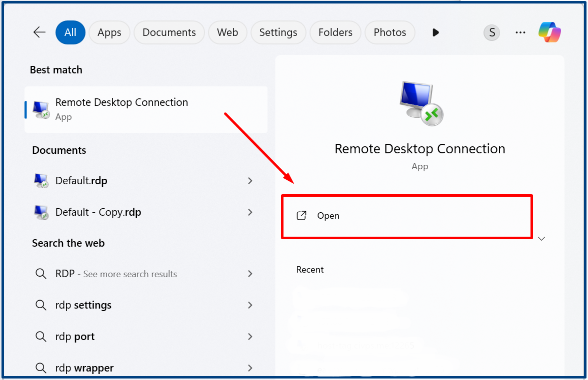Click the Search the web heading
588x380 pixels.
[x=68, y=243]
